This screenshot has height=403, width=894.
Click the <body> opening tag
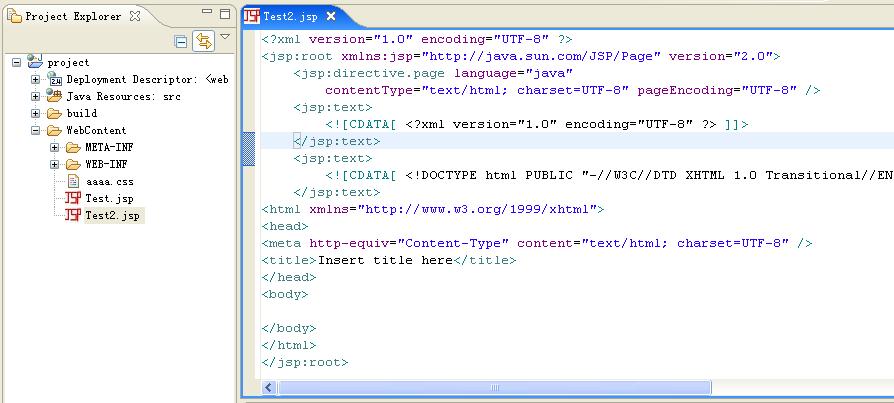285,295
